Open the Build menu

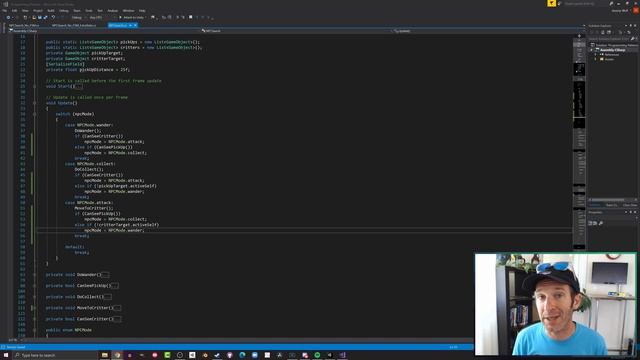point(51,11)
